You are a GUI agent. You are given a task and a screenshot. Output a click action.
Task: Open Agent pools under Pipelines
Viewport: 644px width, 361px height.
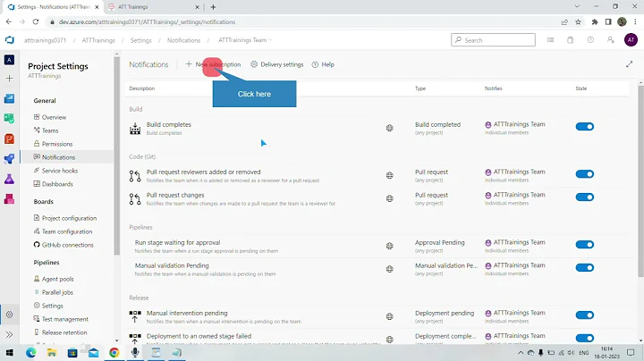(57, 279)
